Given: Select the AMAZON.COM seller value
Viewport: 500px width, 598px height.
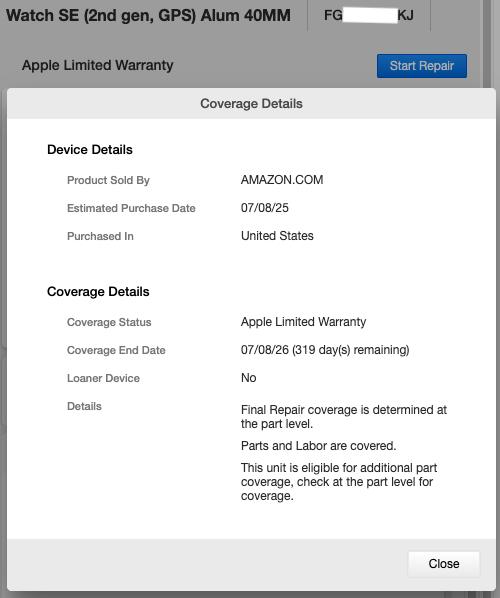Looking at the screenshot, I should point(282,180).
